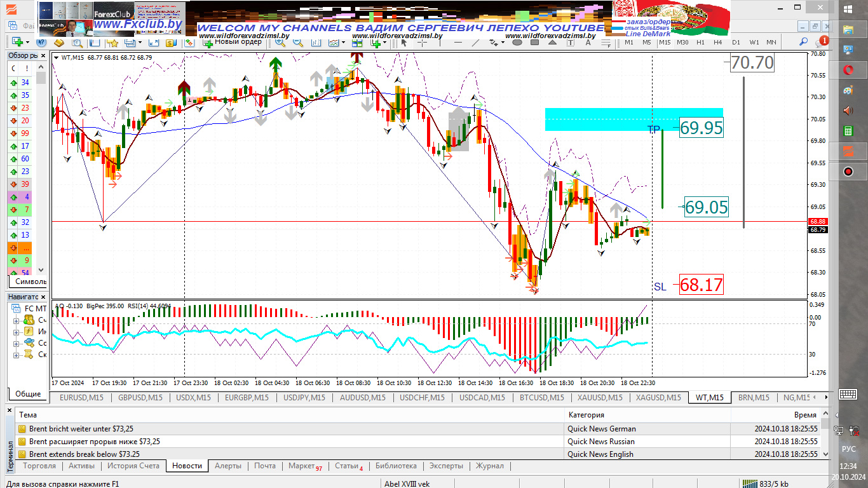Open the Market Watch toolbar icon
The width and height of the screenshot is (868, 488).
pyautogui.click(x=95, y=43)
